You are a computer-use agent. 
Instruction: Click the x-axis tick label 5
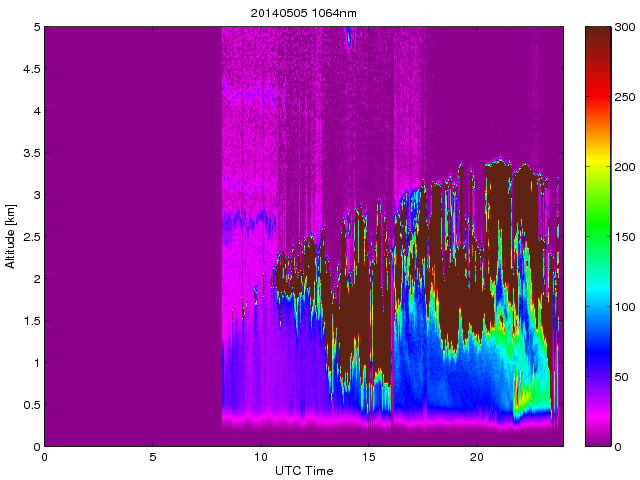tap(153, 457)
